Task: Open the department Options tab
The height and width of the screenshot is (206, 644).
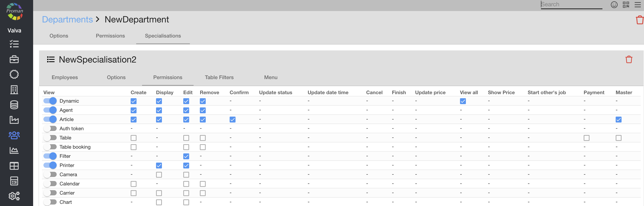Action: [59, 36]
